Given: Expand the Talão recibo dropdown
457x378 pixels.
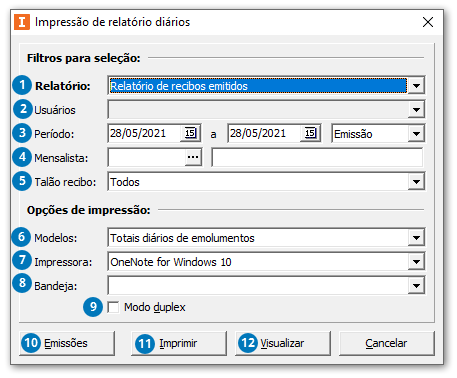Looking at the screenshot, I should [x=416, y=182].
